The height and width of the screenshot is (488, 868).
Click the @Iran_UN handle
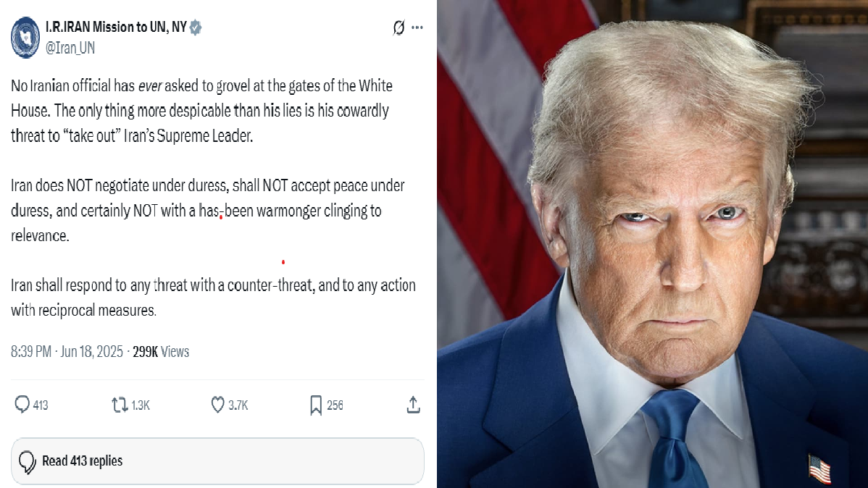coord(70,48)
